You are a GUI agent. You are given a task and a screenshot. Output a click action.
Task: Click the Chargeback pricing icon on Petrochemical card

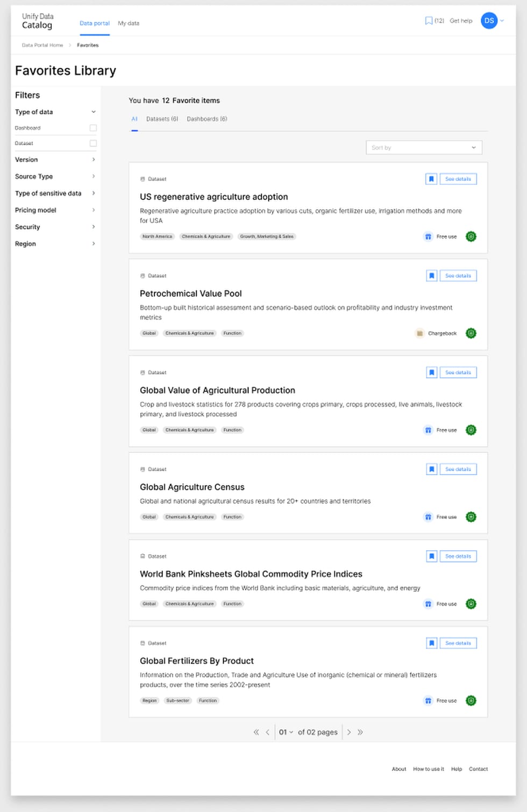[419, 333]
